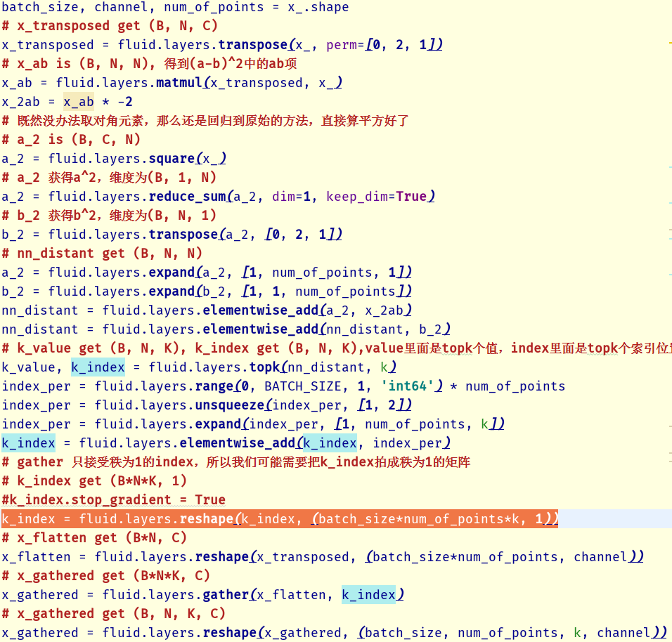This screenshot has width=672, height=642.
Task: Click the 'perm=' keyword argument
Action: (x=345, y=45)
